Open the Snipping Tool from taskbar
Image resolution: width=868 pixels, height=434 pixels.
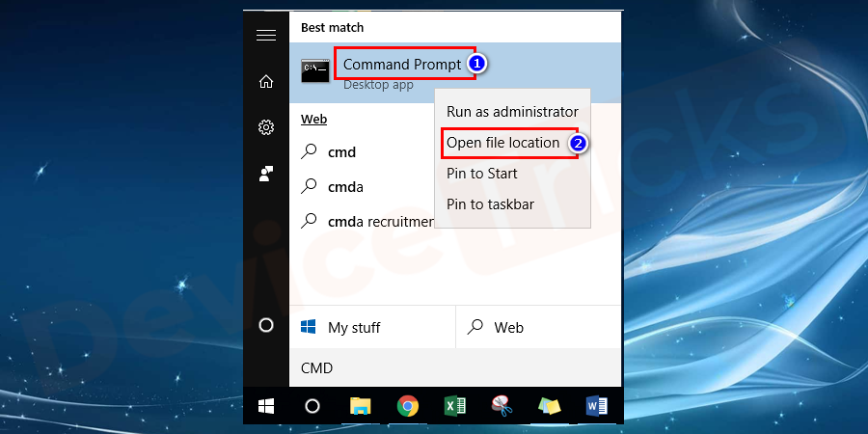click(x=501, y=406)
